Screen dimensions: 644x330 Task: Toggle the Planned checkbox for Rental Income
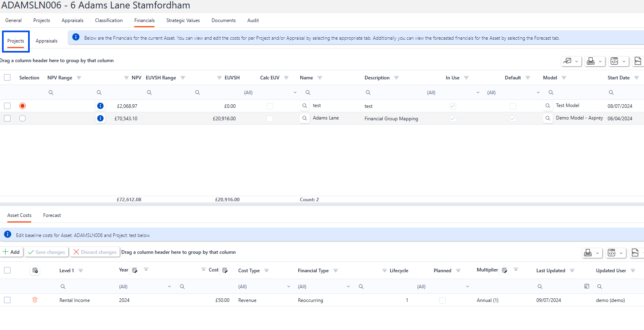point(442,300)
